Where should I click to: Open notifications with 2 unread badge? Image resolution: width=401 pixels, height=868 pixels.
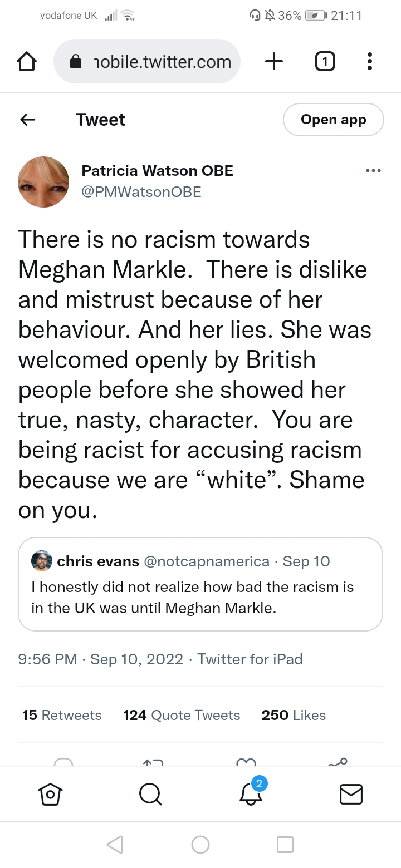point(251,794)
